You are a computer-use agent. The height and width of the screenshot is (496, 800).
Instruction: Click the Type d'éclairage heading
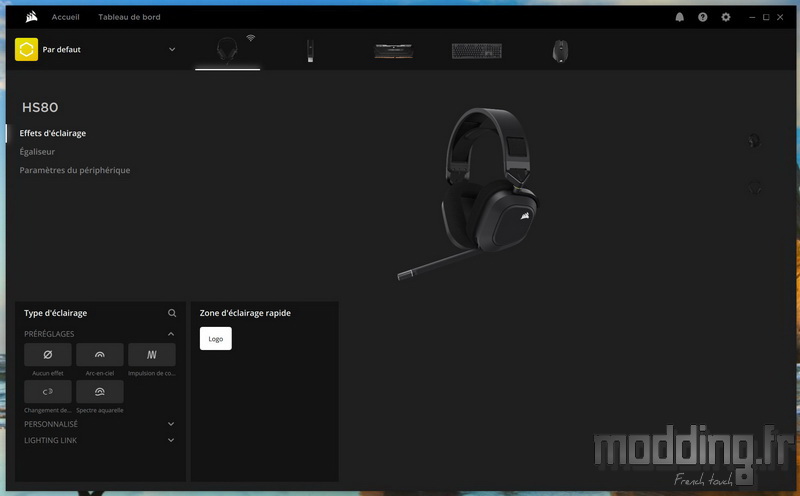pyautogui.click(x=56, y=313)
